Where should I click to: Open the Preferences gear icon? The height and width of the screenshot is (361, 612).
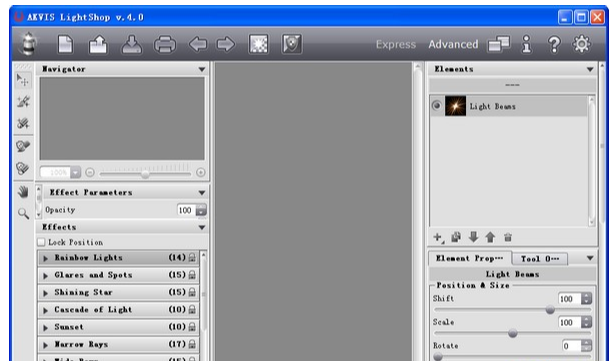pyautogui.click(x=582, y=44)
